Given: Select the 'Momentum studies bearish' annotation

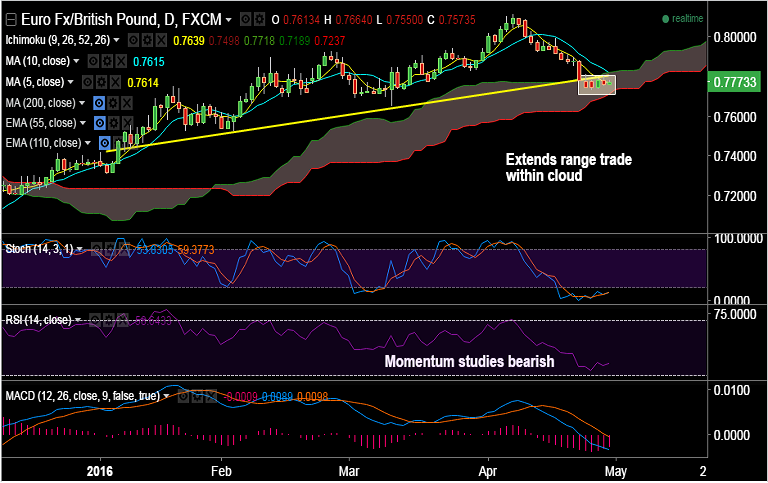Looking at the screenshot, I should (469, 362).
